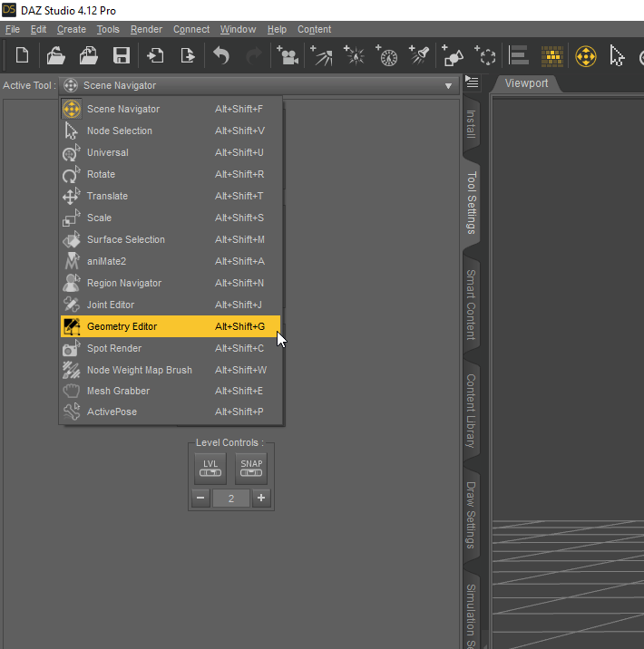
Task: Select the ActivePose tool
Action: 171,412
